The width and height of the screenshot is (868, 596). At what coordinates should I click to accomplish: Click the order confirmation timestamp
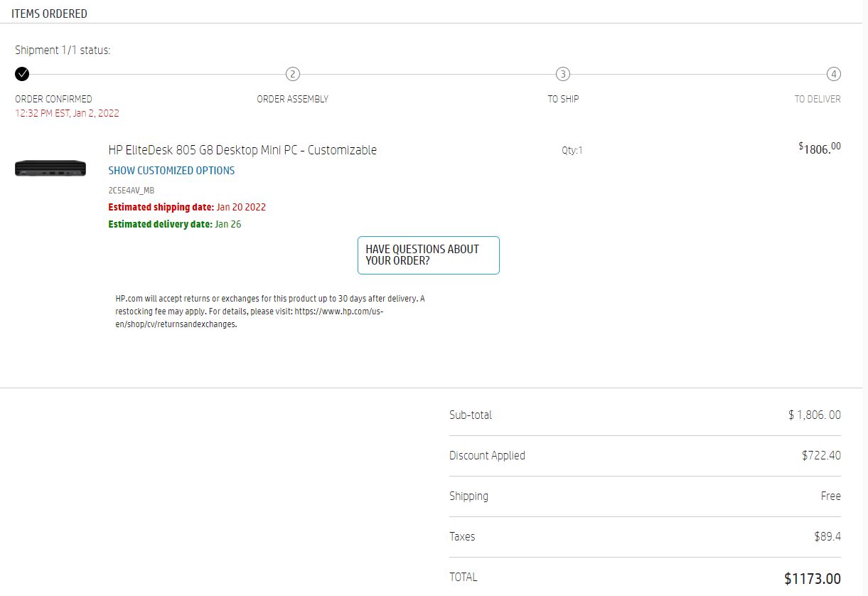[x=67, y=113]
